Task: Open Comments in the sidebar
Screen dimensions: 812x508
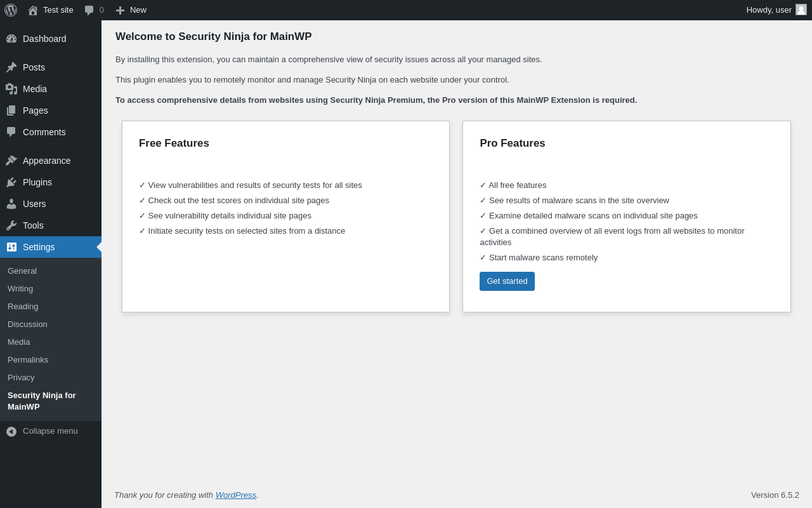Action: click(x=51, y=132)
